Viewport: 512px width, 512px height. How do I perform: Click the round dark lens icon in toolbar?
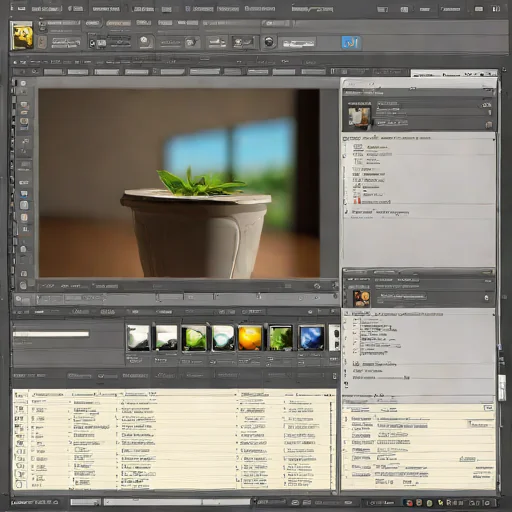tap(269, 42)
